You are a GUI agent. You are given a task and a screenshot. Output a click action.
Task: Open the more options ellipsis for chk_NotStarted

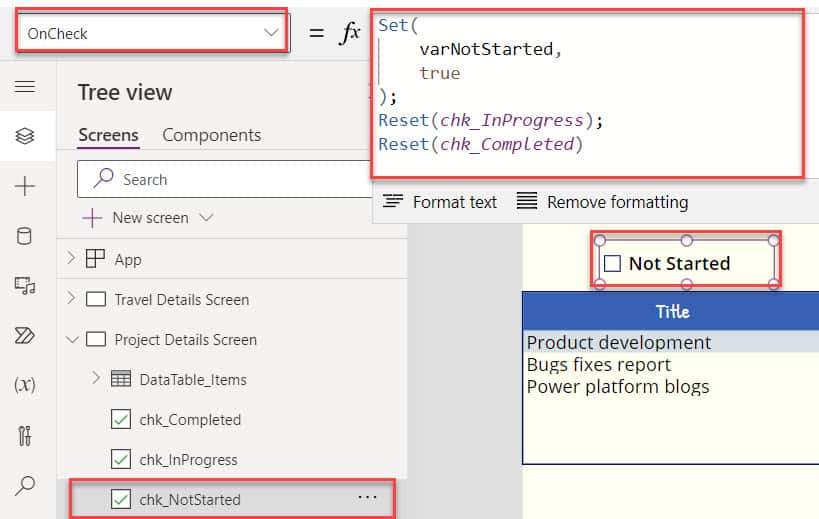pyautogui.click(x=367, y=498)
